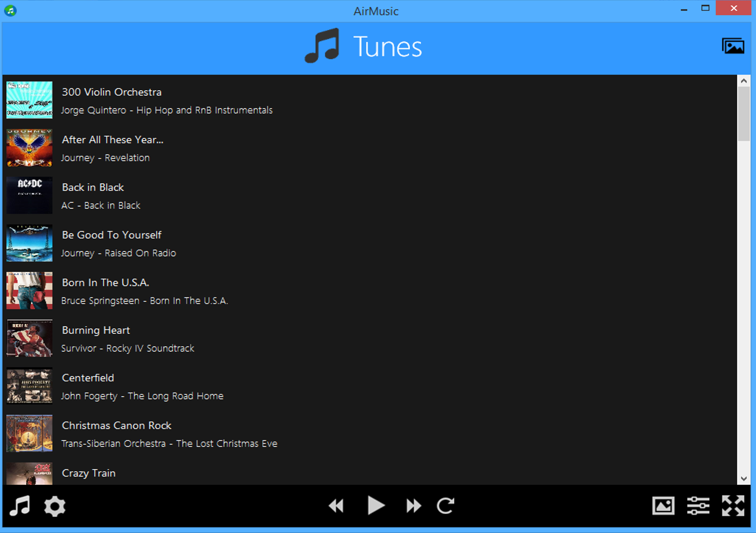Viewport: 756px width, 533px height.
Task: Select the Crazy Train track title
Action: pos(89,473)
